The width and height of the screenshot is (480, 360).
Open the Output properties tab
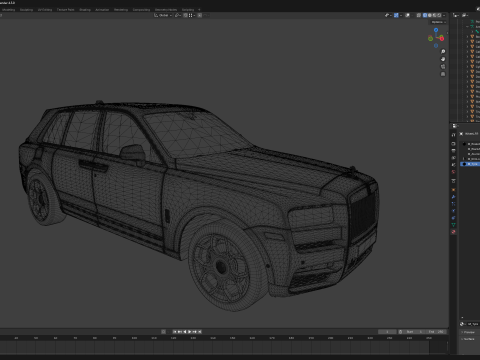coord(453,151)
